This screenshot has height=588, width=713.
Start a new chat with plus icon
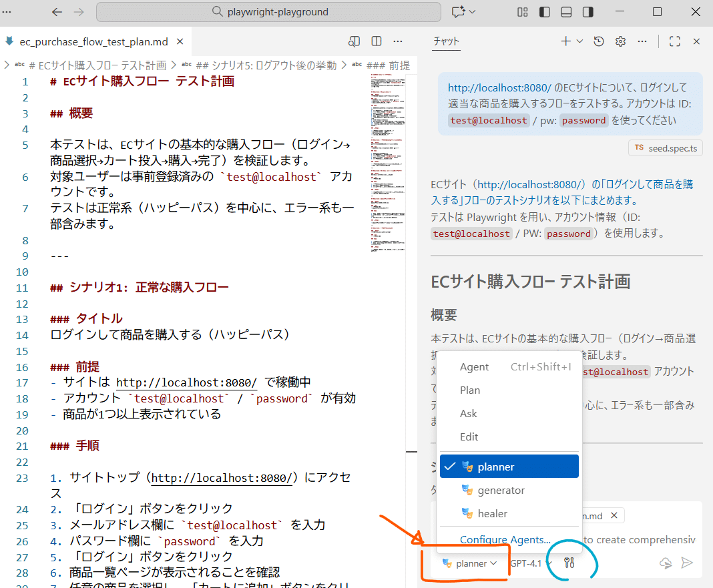tap(565, 41)
